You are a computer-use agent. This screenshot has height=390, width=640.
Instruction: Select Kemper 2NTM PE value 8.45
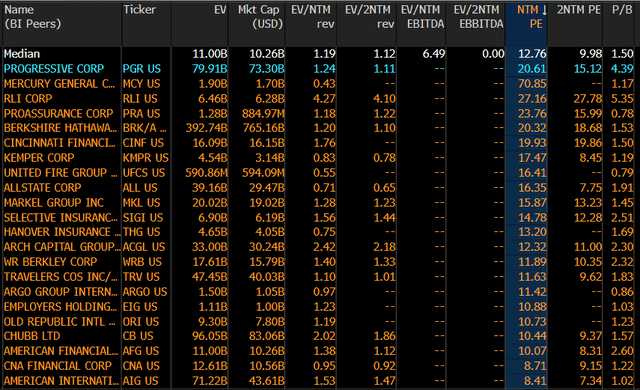[x=591, y=158]
